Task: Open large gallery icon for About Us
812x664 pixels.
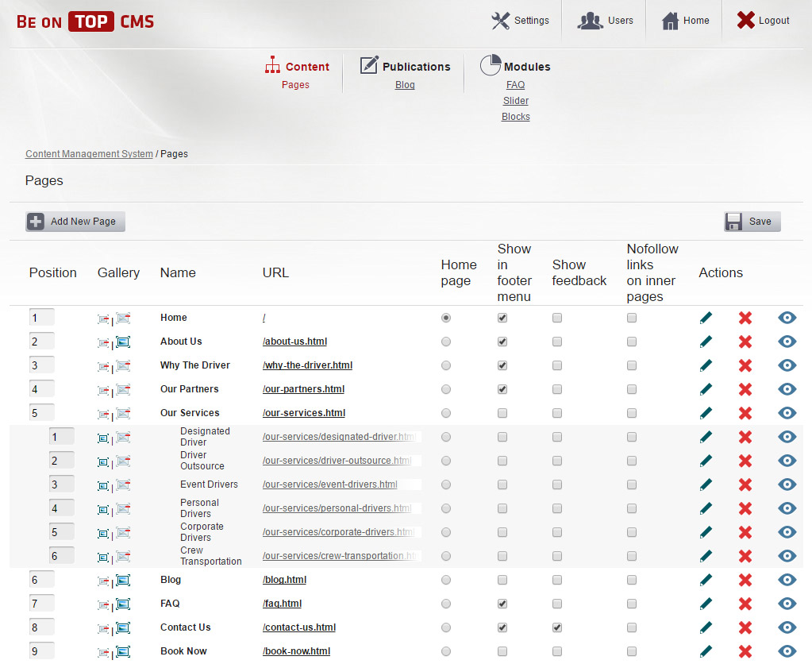Action: 123,342
